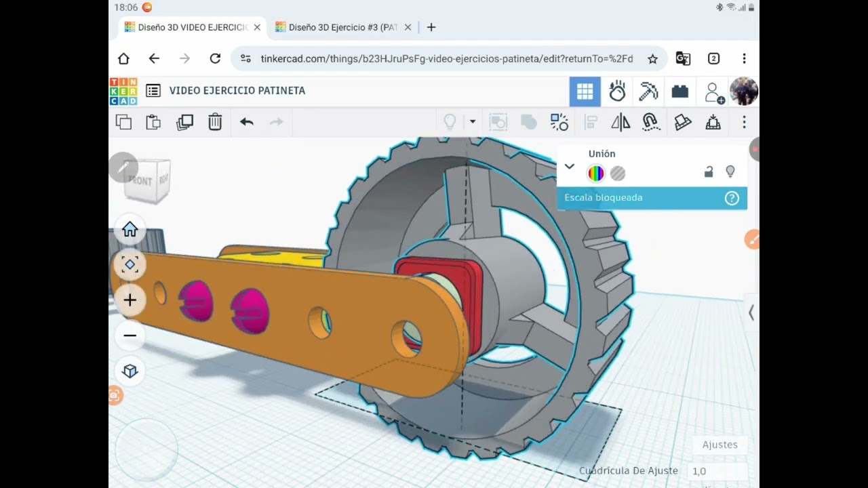Open the toolbar's three-dot more menu
868x488 pixels.
pos(744,122)
